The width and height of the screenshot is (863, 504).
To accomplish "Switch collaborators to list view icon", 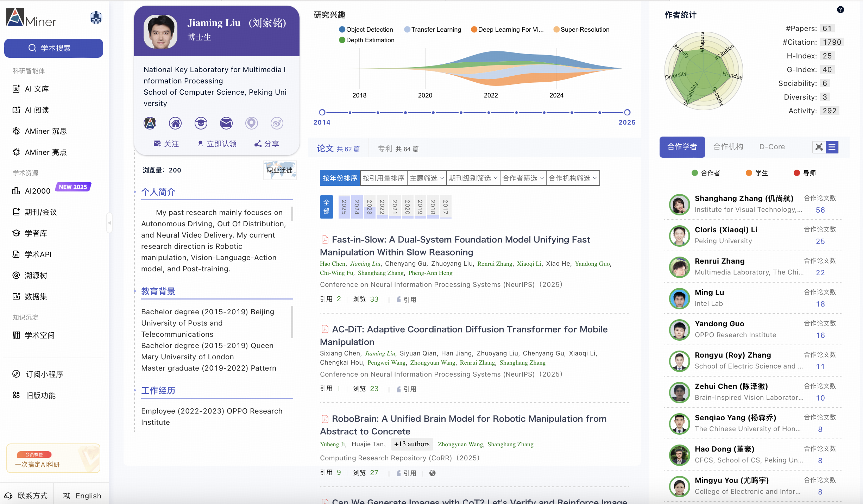I will pos(832,147).
